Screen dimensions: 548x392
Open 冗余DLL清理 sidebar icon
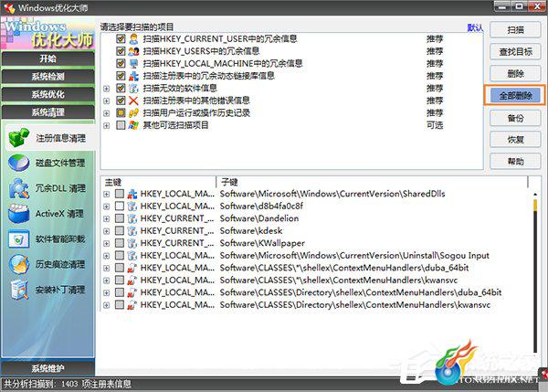pos(18,188)
